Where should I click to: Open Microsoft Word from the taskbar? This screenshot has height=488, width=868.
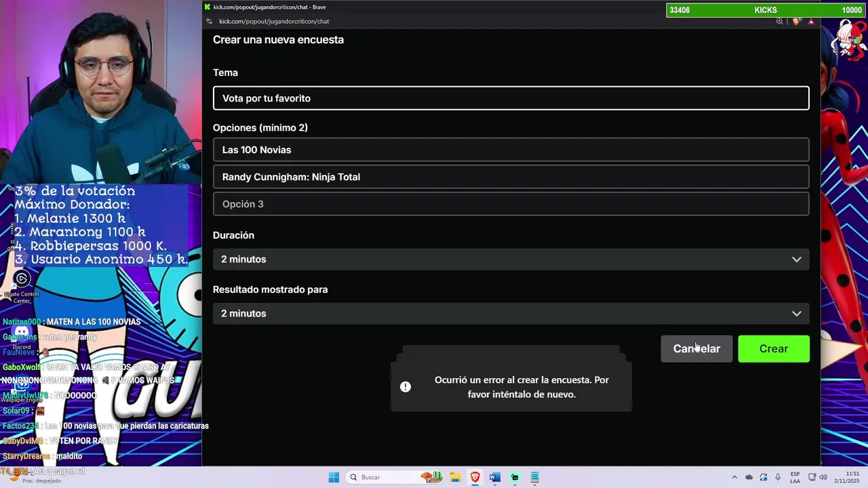click(x=495, y=477)
